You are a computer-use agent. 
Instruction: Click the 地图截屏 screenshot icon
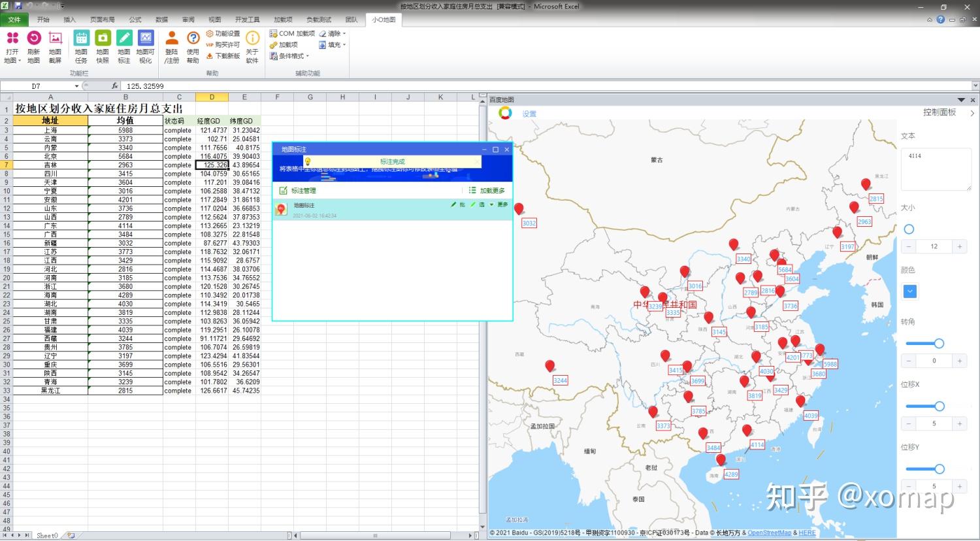click(x=55, y=39)
